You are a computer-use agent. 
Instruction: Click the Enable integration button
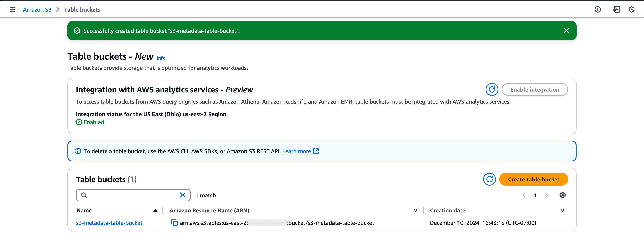[534, 89]
